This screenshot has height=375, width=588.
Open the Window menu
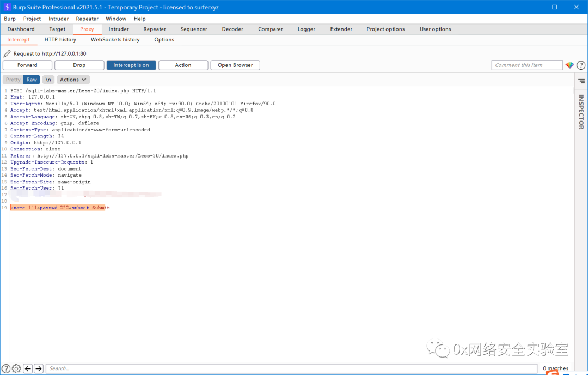(x=116, y=19)
